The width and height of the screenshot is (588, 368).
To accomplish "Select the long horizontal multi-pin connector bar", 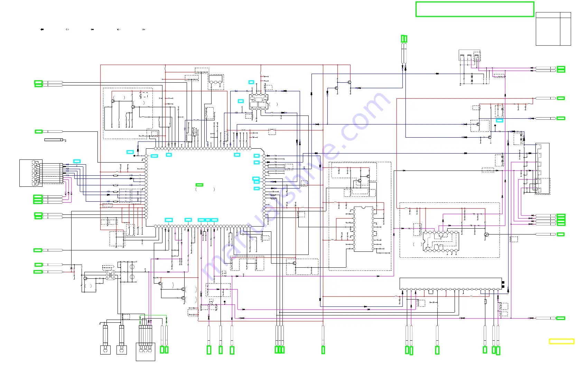I will 451,283.
